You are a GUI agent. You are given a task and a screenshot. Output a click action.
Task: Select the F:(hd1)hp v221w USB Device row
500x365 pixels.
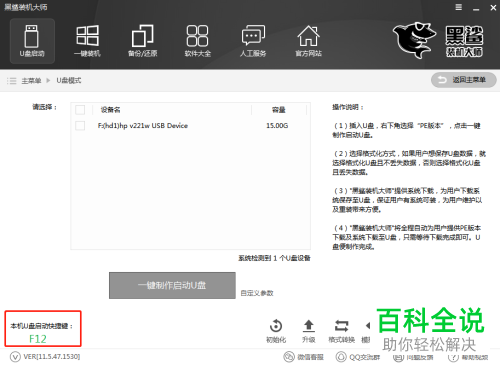190,126
